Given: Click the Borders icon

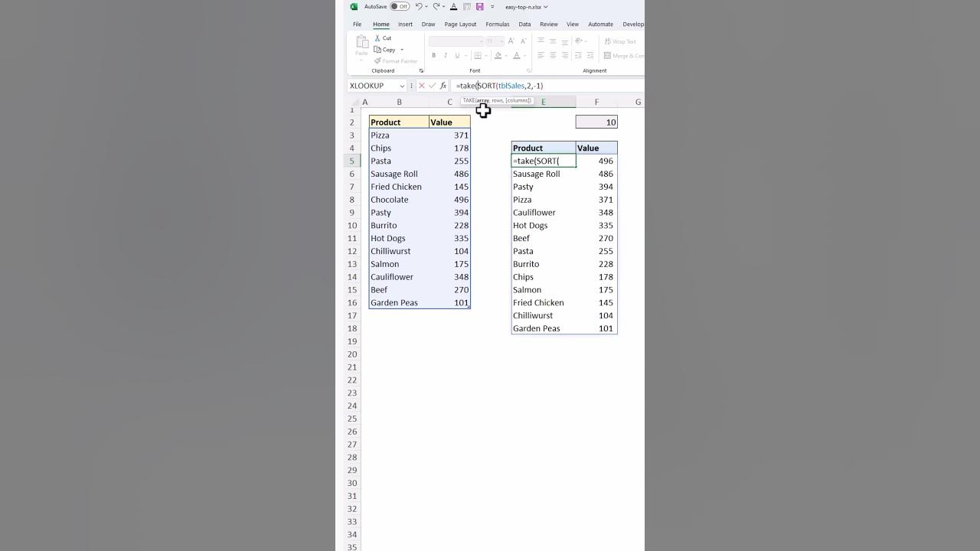Looking at the screenshot, I should tap(477, 56).
